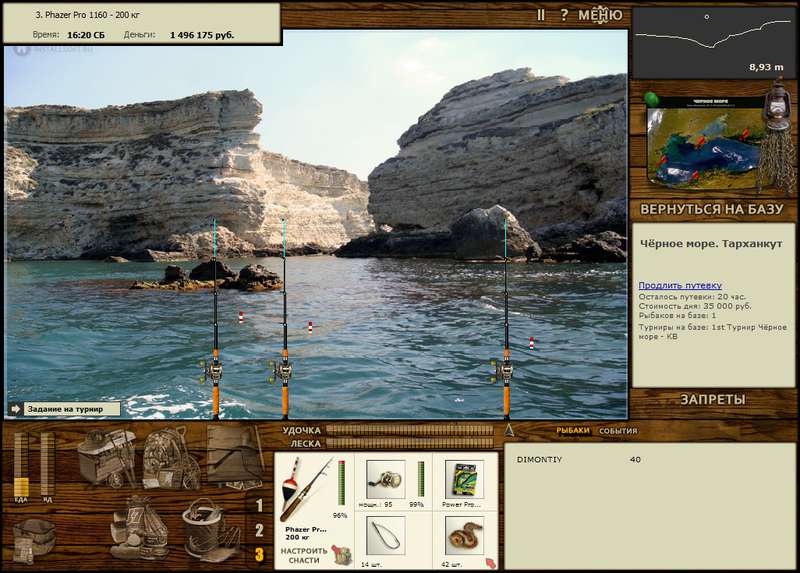This screenshot has width=800, height=573.
Task: Select the highlighted rod slot 3
Action: (259, 555)
